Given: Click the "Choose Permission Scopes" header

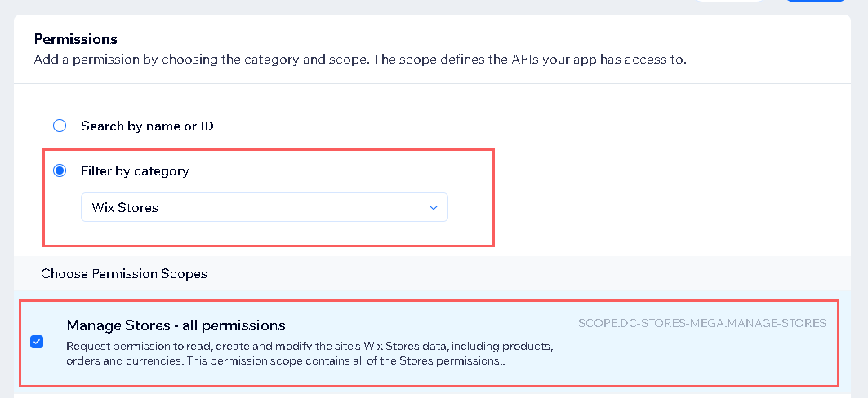Looking at the screenshot, I should tap(124, 273).
